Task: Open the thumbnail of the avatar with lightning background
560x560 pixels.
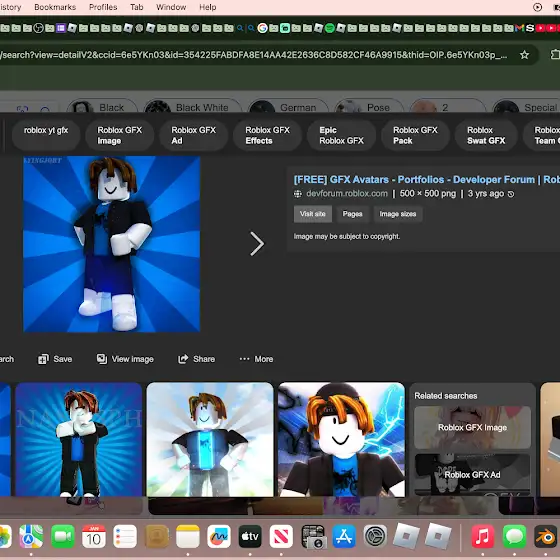Action: click(341, 439)
